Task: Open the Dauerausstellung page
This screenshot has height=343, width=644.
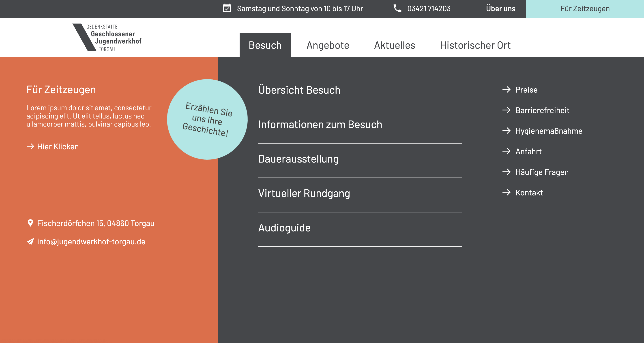Action: [x=298, y=159]
